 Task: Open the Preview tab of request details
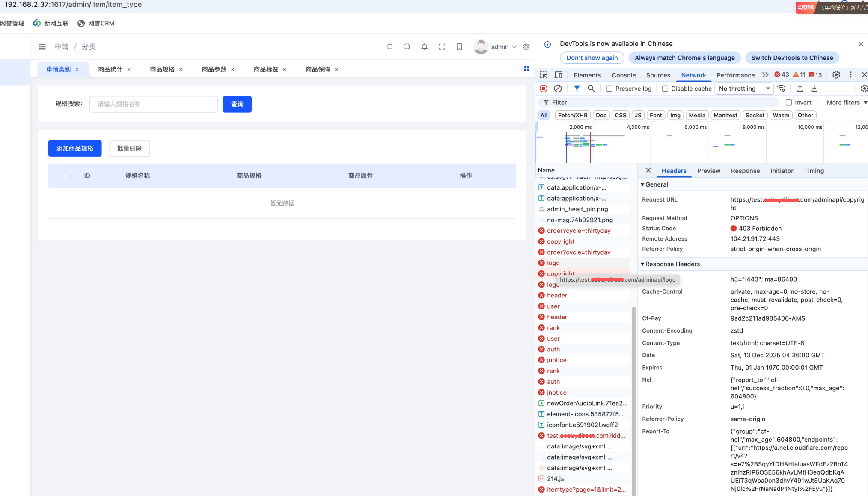coord(708,171)
